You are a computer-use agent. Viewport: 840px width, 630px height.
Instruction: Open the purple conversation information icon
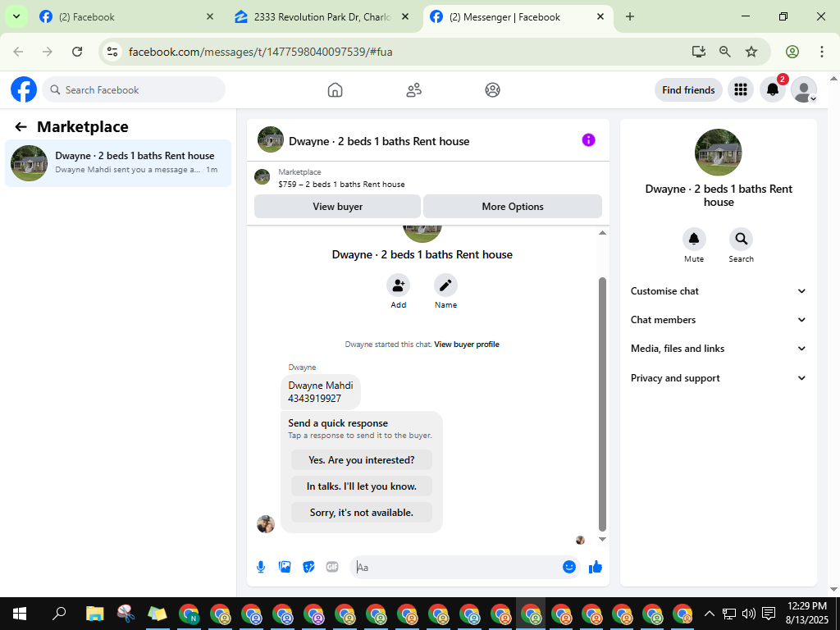588,140
